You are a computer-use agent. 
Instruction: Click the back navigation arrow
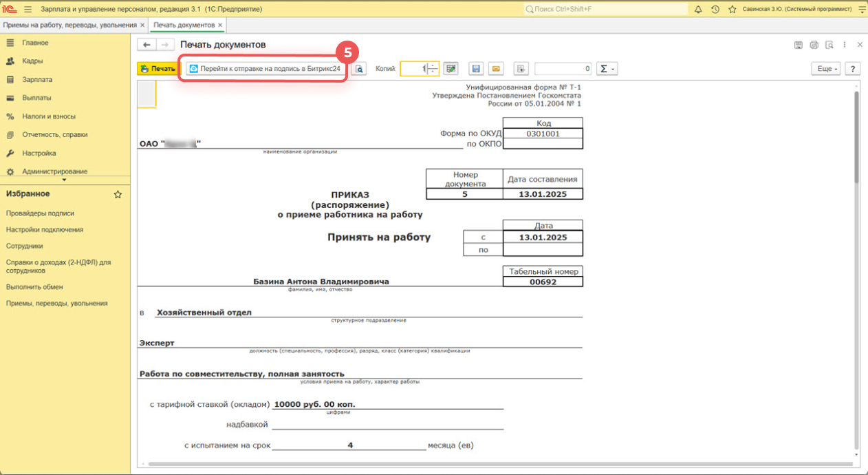click(x=147, y=45)
